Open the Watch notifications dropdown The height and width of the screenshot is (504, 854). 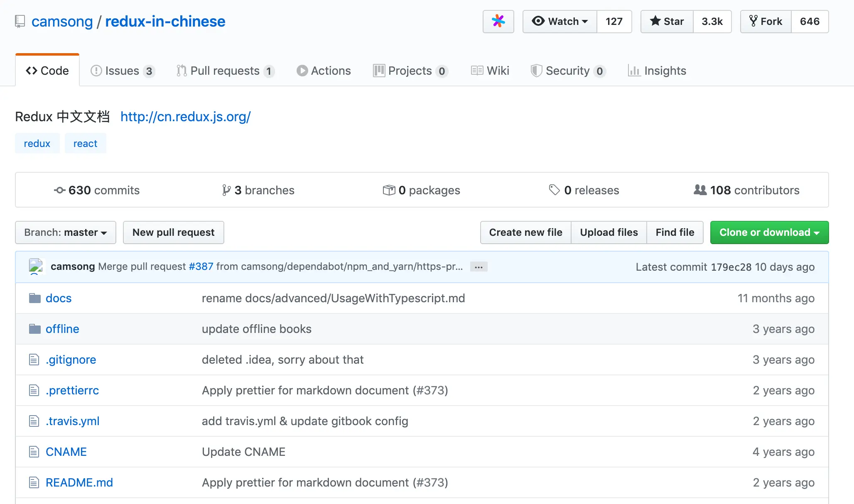(x=560, y=21)
